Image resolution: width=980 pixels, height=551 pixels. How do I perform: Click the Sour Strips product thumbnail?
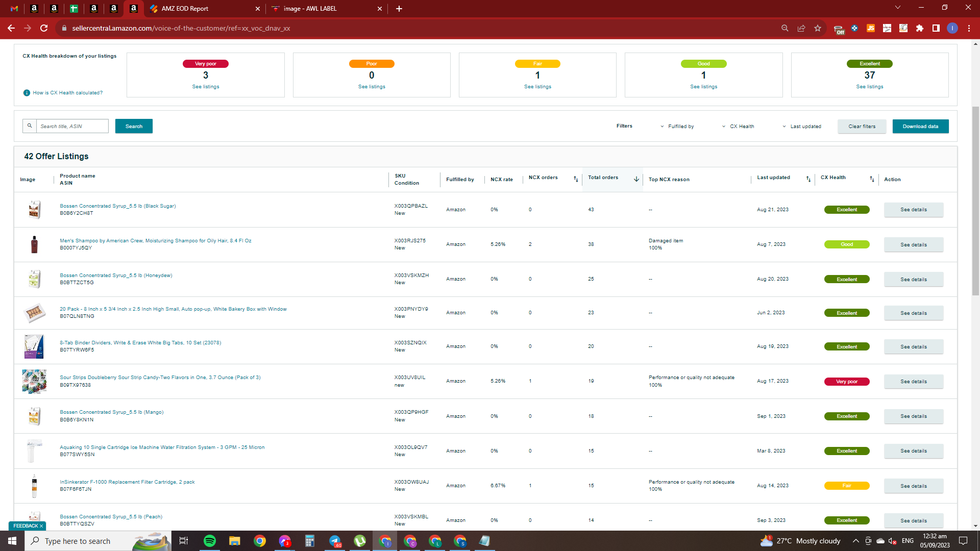click(x=34, y=382)
